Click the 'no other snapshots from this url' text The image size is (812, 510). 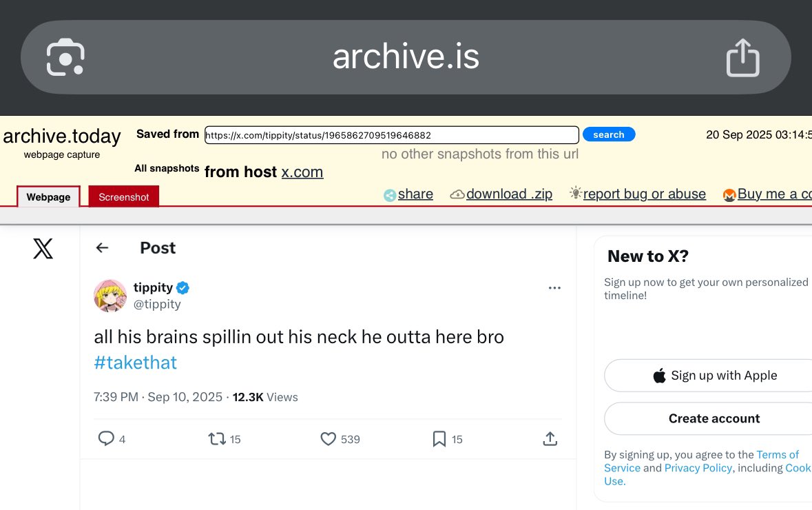coord(480,154)
